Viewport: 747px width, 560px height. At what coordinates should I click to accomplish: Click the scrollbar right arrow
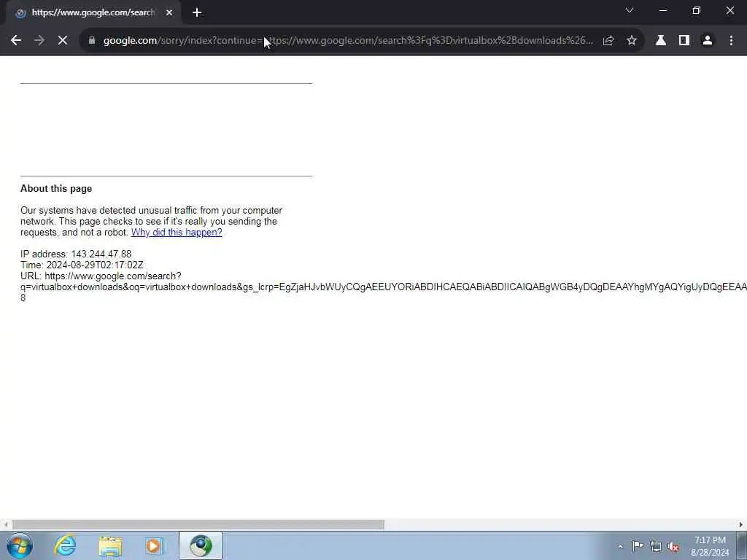pos(741,525)
